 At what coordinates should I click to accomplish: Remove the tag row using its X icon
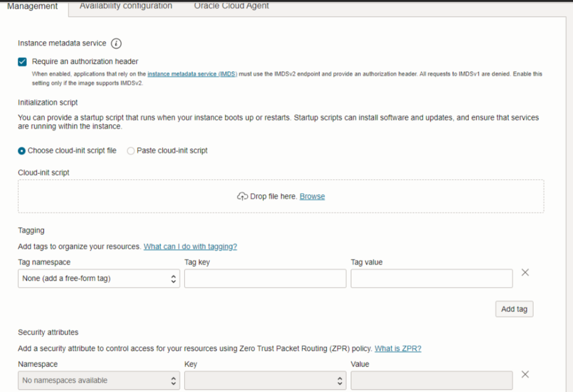point(525,273)
